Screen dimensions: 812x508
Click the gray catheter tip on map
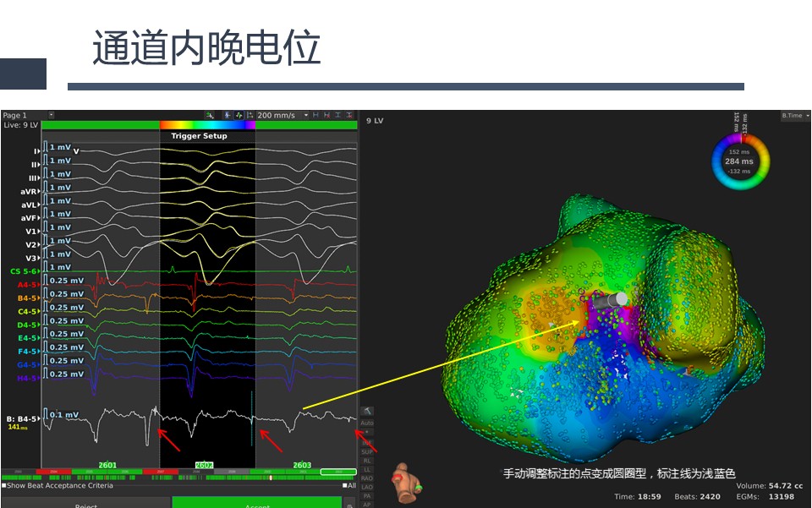point(610,301)
